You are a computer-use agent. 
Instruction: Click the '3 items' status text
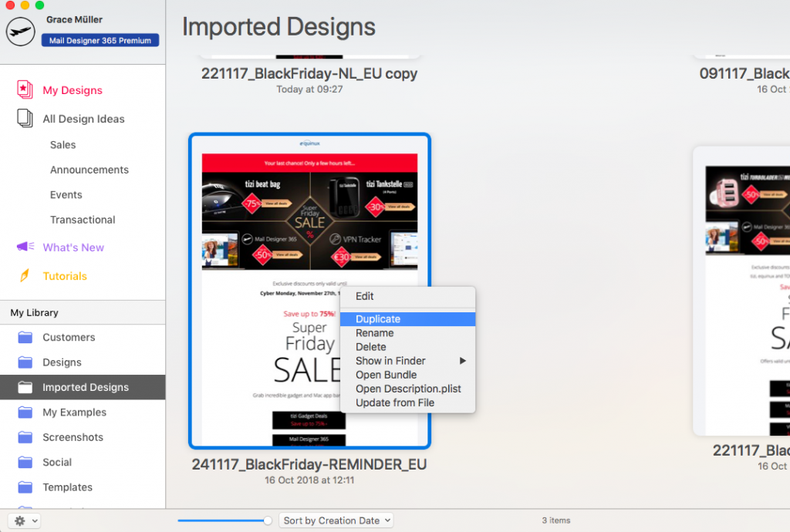(556, 520)
